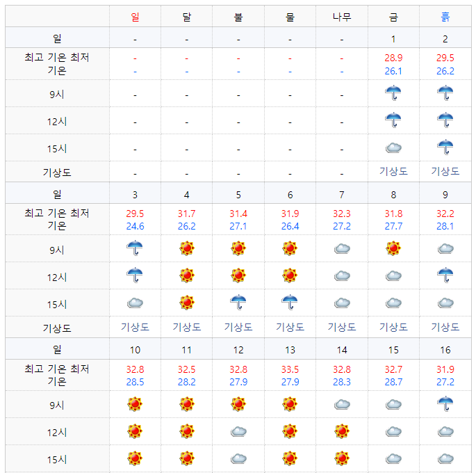Click the 15시 cloud icon for day 1

(393, 148)
